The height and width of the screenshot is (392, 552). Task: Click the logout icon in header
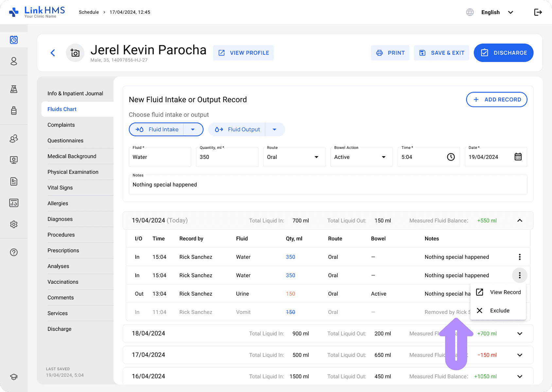538,12
